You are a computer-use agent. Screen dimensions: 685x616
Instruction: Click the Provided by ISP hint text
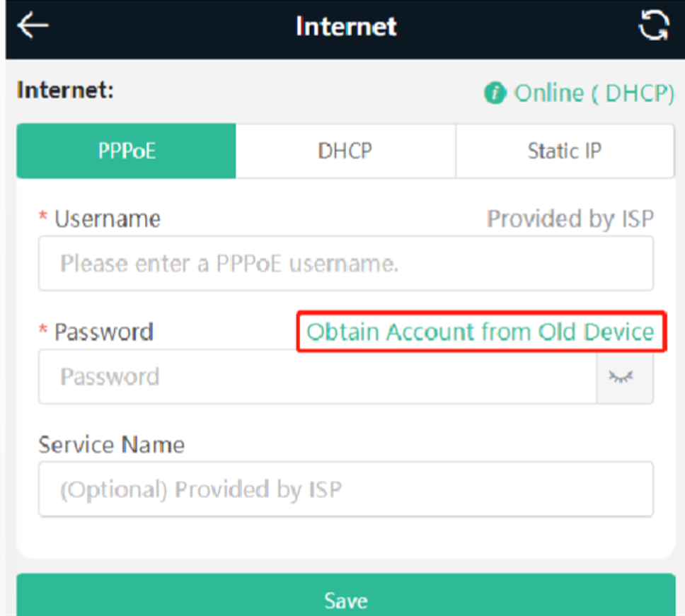(x=570, y=219)
